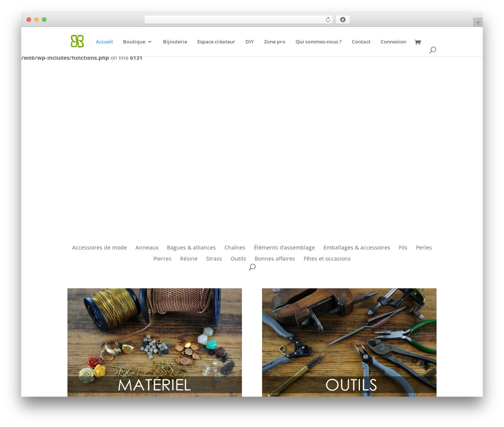
Task: Click the browser downloads icon
Action: (x=343, y=20)
